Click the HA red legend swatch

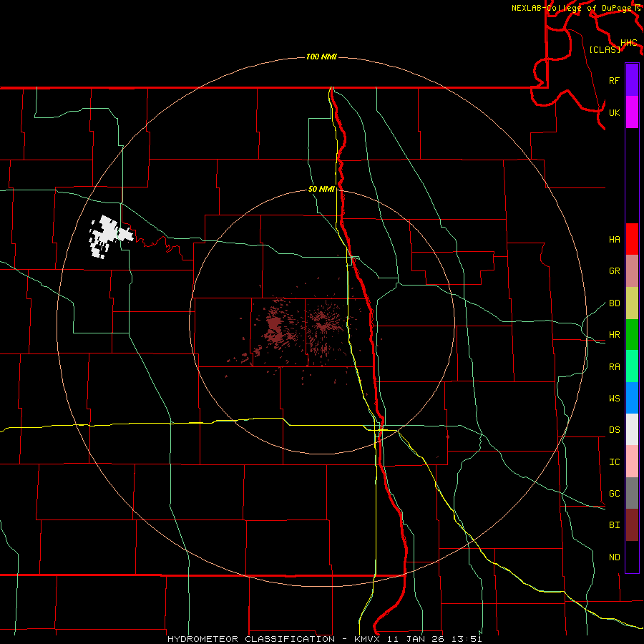point(632,239)
